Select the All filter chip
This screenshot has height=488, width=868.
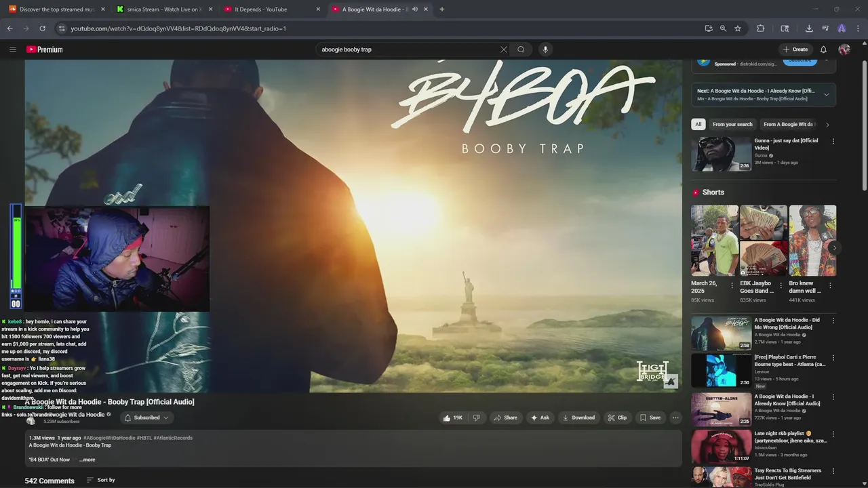tap(698, 124)
